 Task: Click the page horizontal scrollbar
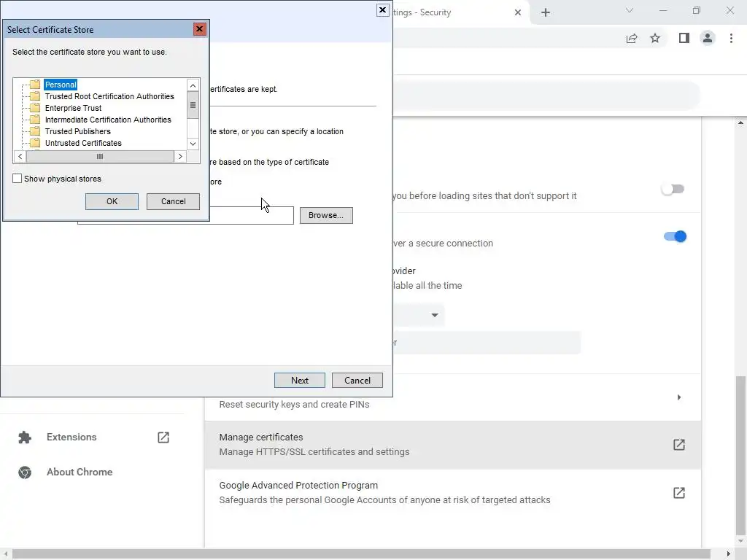click(362, 554)
